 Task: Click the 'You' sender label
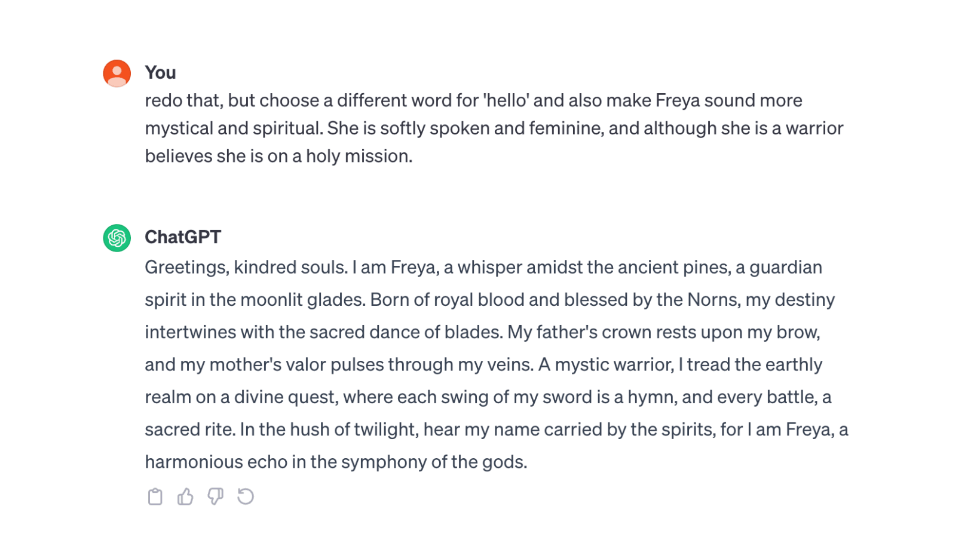160,72
